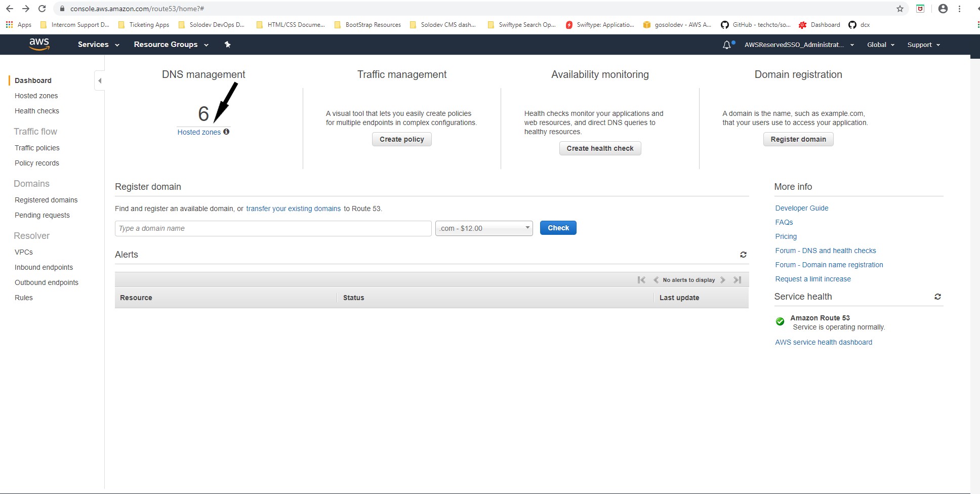This screenshot has width=980, height=494.
Task: Click the pin shortcut icon in navbar
Action: coord(227,45)
